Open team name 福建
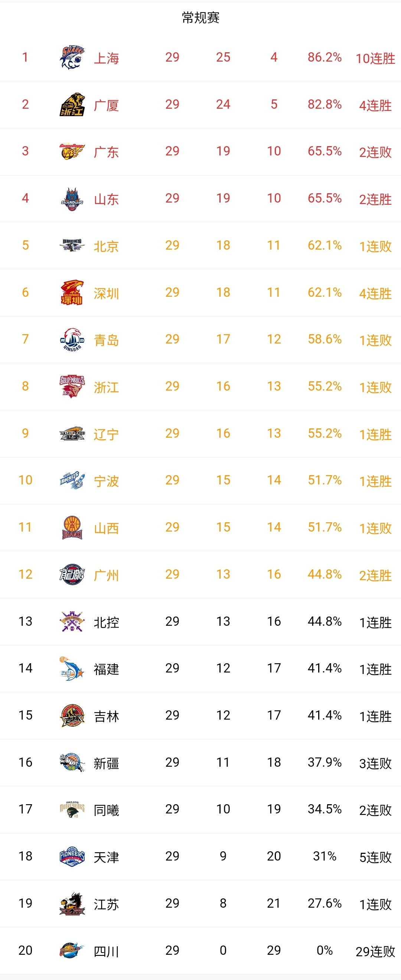401x980 pixels. (x=106, y=669)
